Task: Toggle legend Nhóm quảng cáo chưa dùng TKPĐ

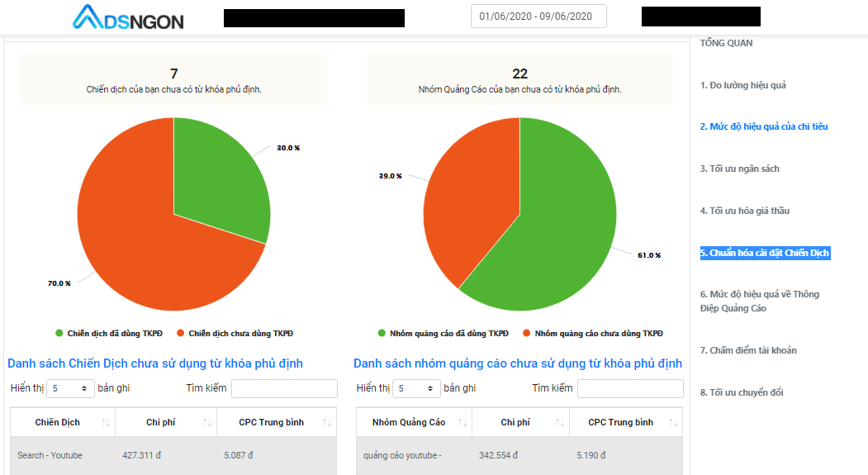Action: (593, 333)
